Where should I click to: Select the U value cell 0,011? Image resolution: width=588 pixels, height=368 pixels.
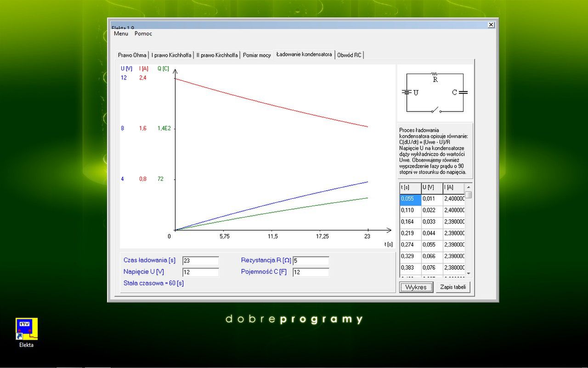tap(432, 199)
